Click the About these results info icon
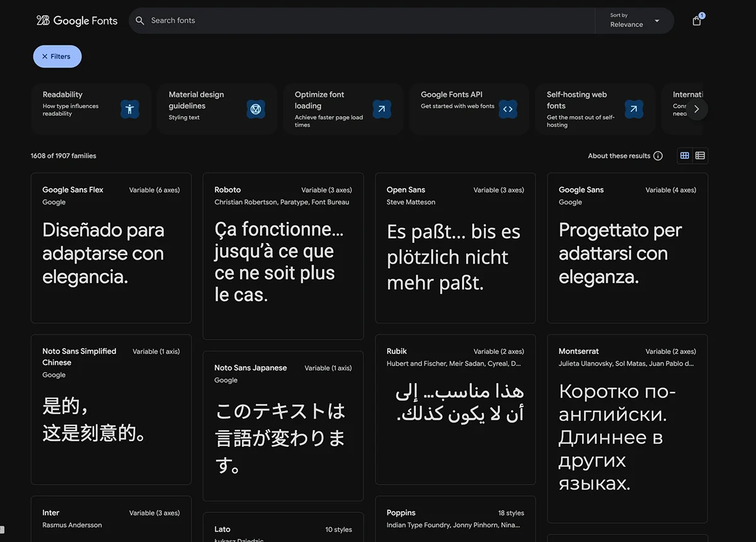Viewport: 756px width, 542px height. [x=658, y=156]
